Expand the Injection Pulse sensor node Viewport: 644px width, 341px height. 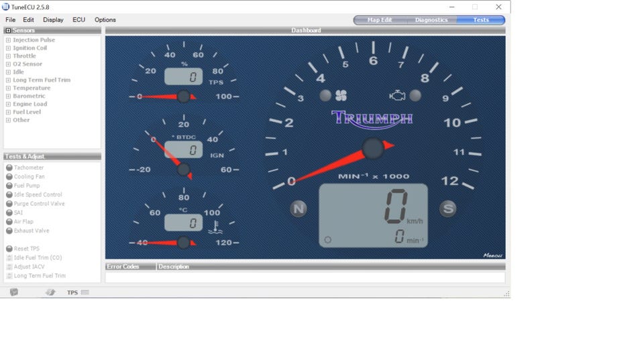(x=9, y=40)
